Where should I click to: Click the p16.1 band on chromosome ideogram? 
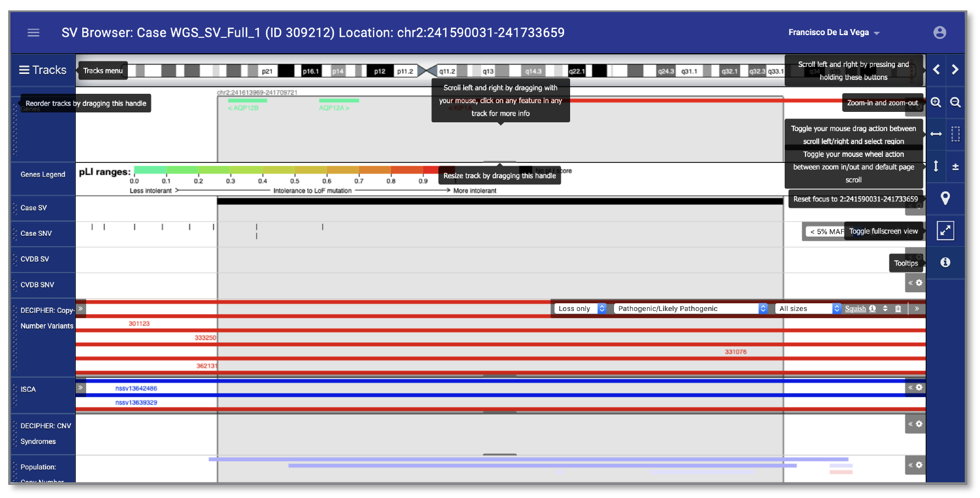pyautogui.click(x=311, y=71)
